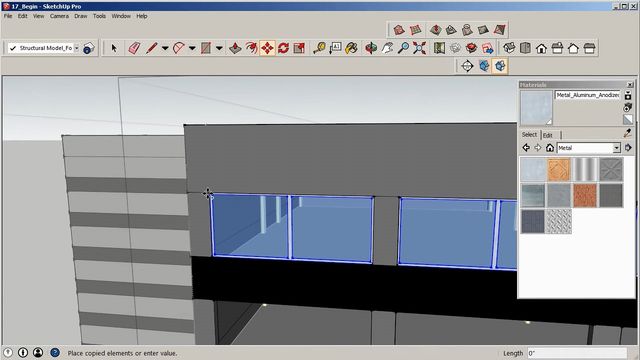
Task: Open the map/location icon in toolbar
Action: [439, 48]
